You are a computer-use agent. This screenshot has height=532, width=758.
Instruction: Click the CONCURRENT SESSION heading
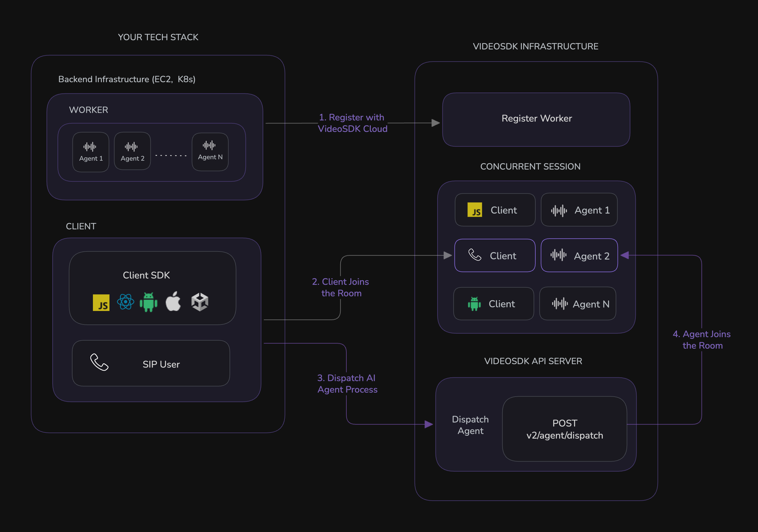[530, 167]
